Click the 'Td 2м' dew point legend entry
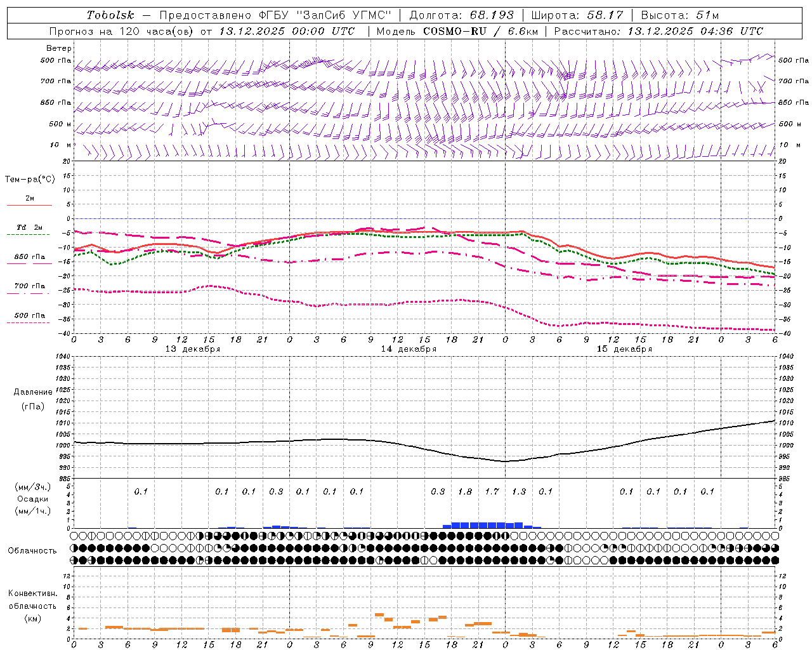812x650 pixels. tap(29, 227)
